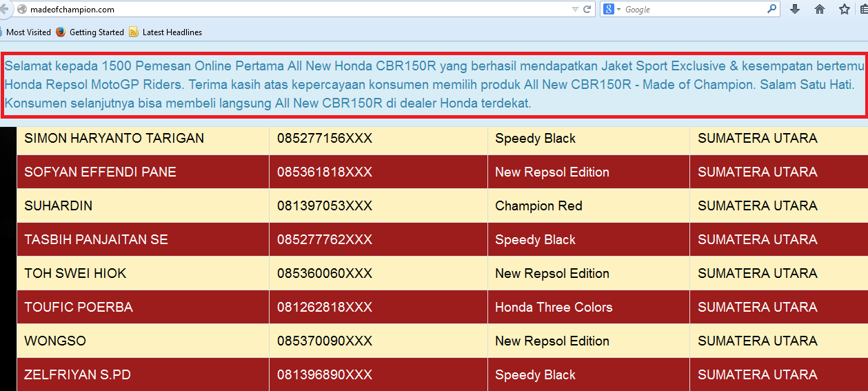Image resolution: width=868 pixels, height=391 pixels.
Task: Click the RSS feed icon for Latest Headlines
Action: point(134,32)
